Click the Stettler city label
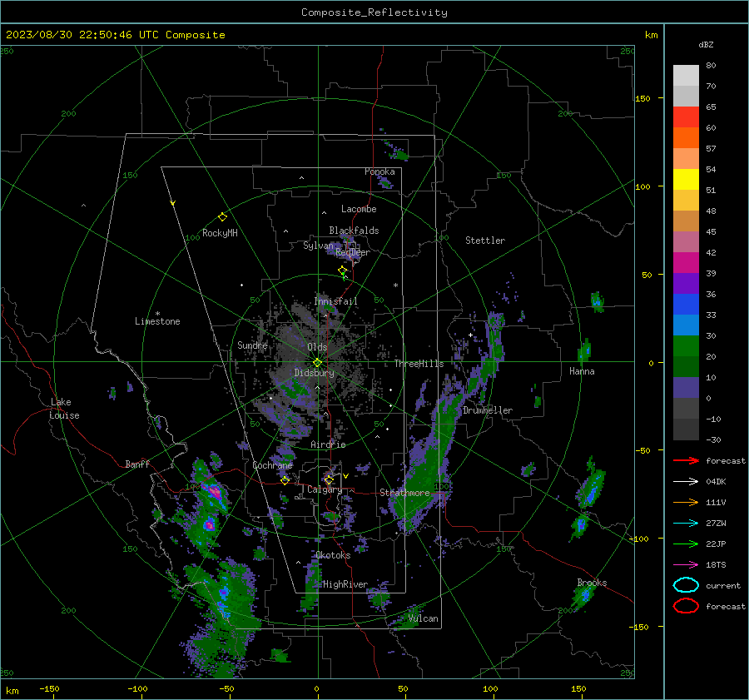Viewport: 749px width, 700px height. [485, 241]
